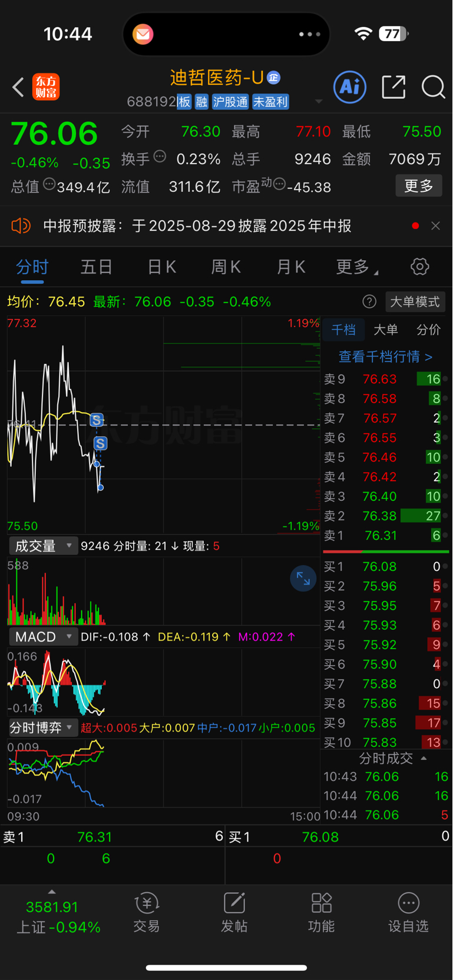Expand the stock header dropdown triangle

[319, 101]
